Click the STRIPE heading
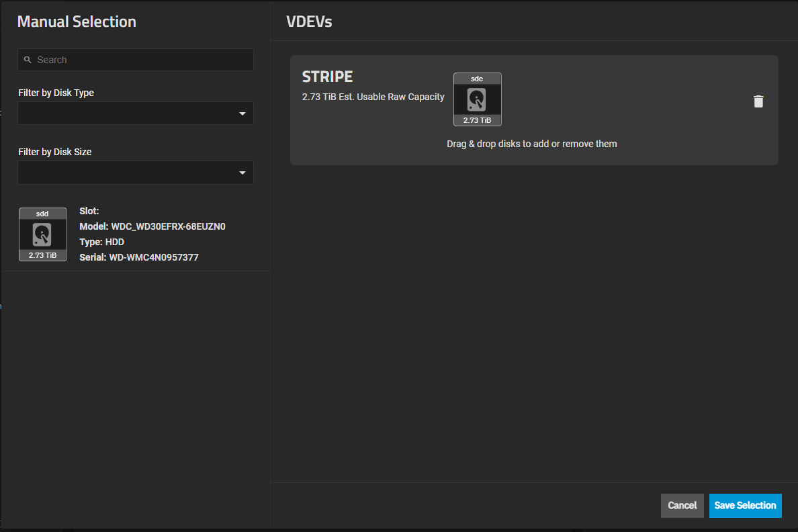This screenshot has height=532, width=798. coord(327,77)
